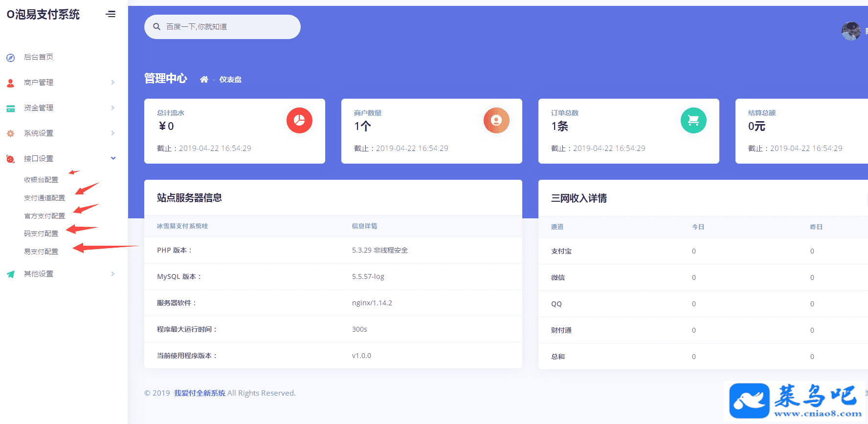Expand the 其他设置 chevron
Screen dimensions: 868x424
tap(112, 274)
